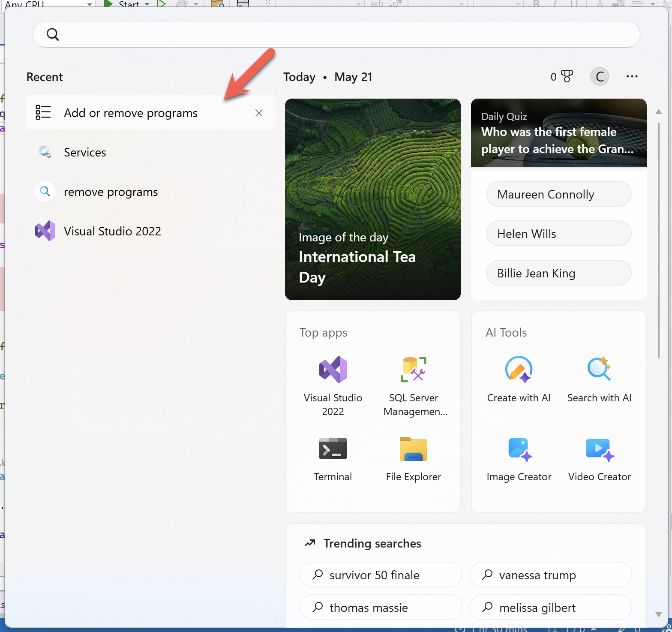
Task: Click scroll down arrow on feed scrollbar
Action: (659, 614)
